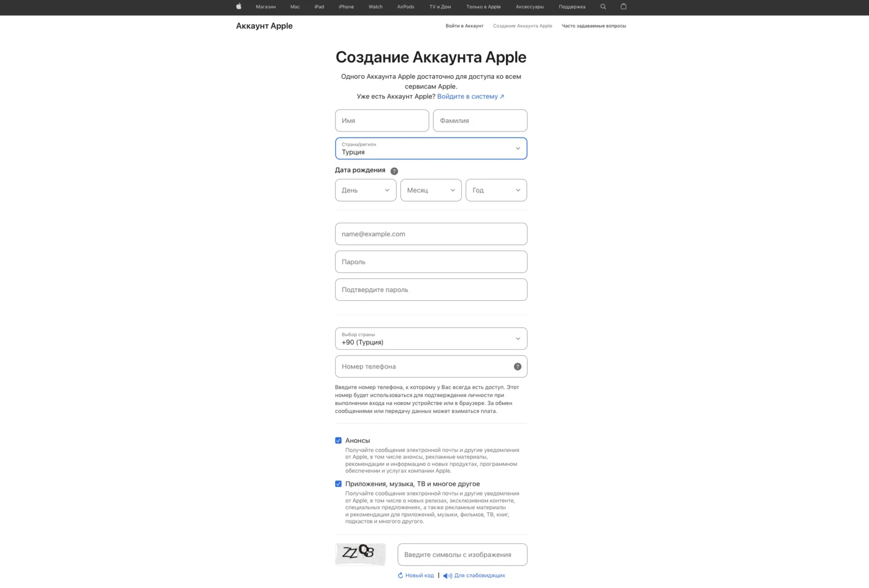Open the Месяц dropdown
The image size is (869, 588).
(431, 190)
